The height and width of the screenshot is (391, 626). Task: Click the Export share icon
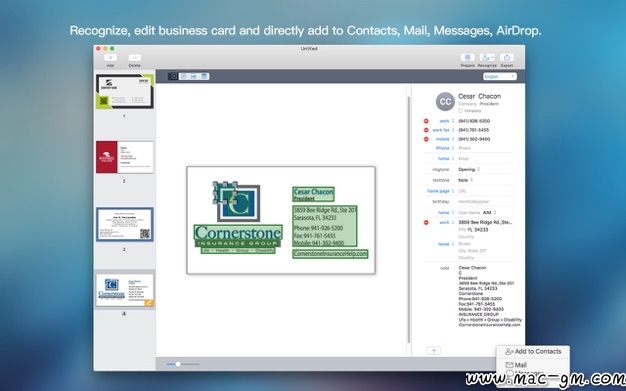coord(507,58)
